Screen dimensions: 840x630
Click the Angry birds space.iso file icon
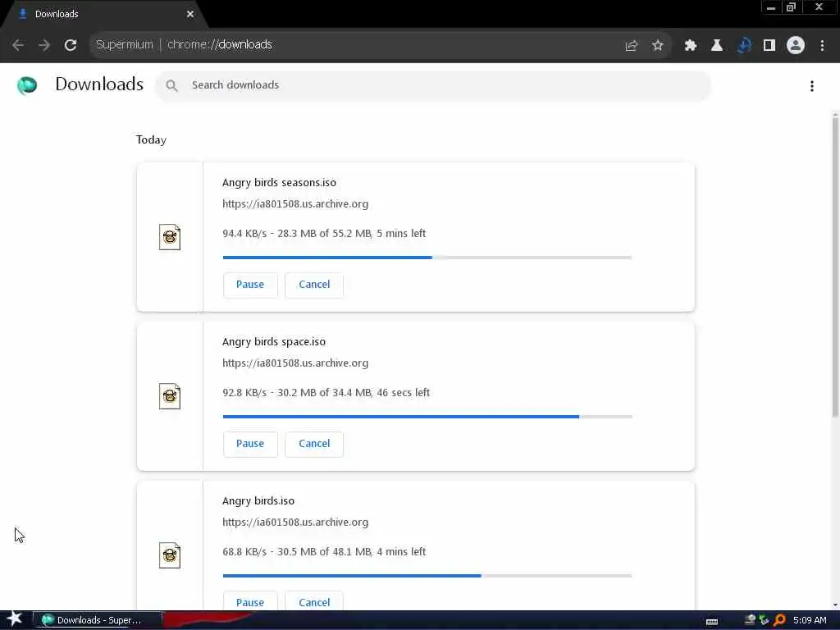pyautogui.click(x=170, y=396)
